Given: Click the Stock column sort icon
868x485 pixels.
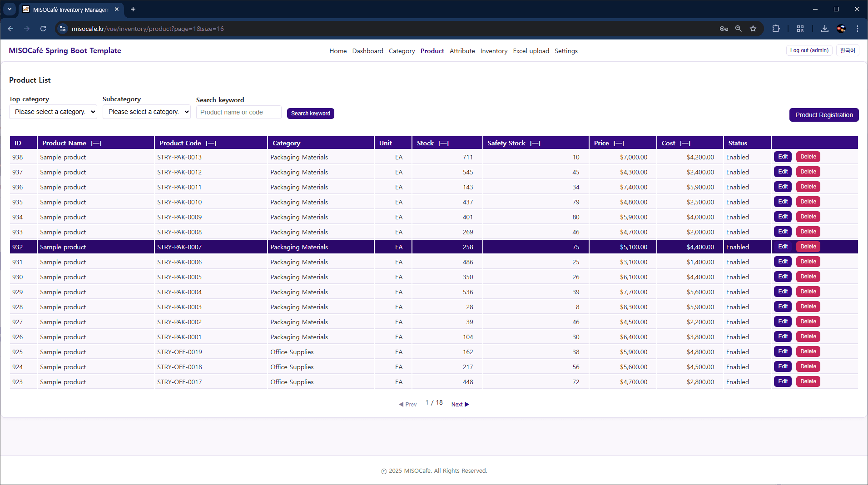Looking at the screenshot, I should (444, 144).
